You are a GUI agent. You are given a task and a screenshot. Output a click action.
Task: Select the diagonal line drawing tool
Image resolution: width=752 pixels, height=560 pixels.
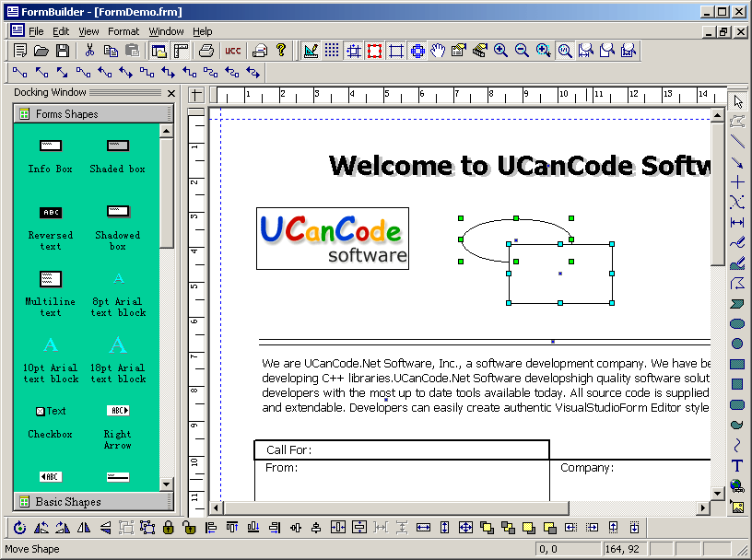(x=737, y=142)
